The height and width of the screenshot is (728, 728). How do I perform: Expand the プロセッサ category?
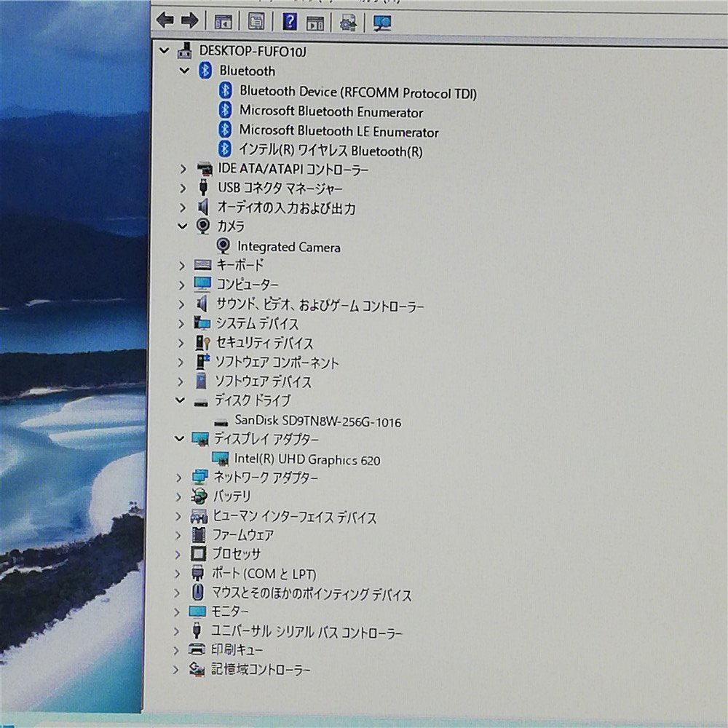point(178,554)
